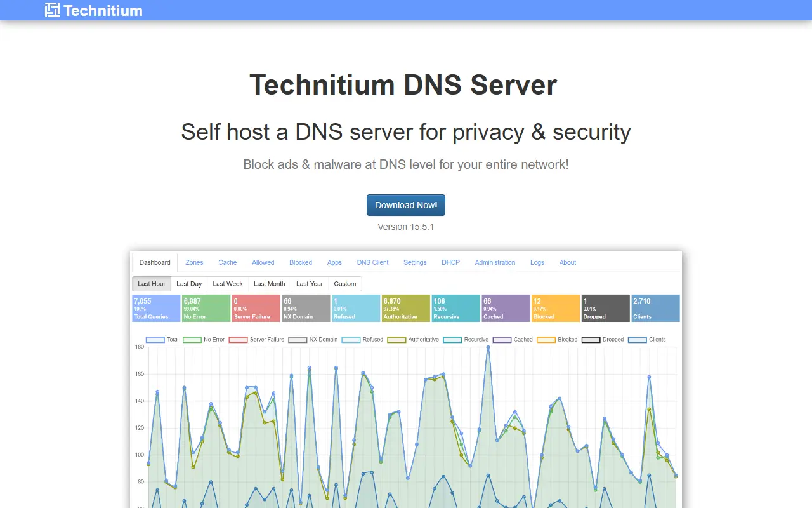Viewport: 812px width, 508px height.
Task: Open the Administration tab
Action: (495, 262)
